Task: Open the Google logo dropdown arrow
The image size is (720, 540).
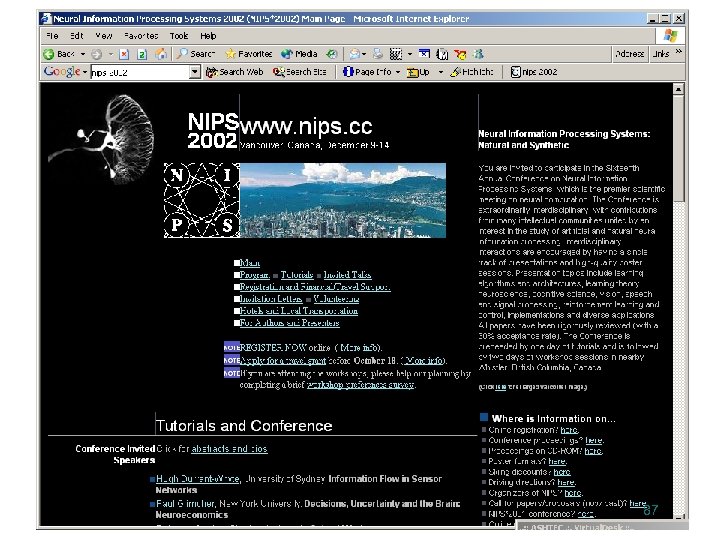Action: click(85, 72)
